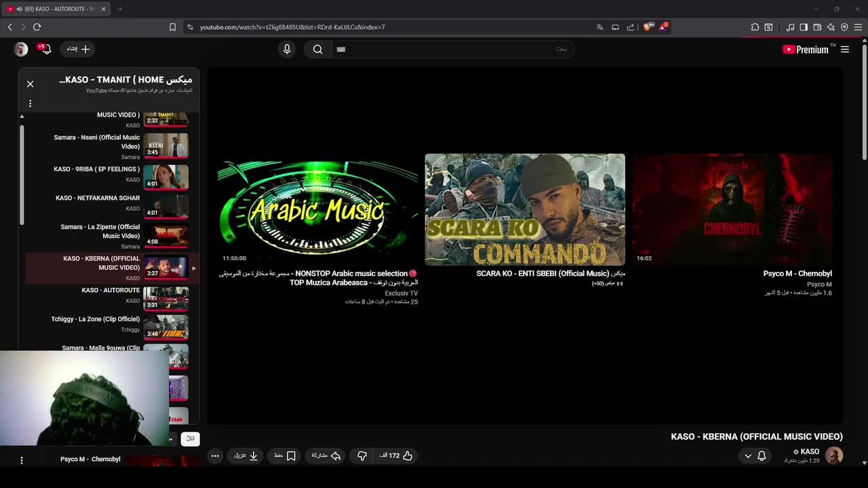
Task: Click the page search icon in the toolbar
Action: click(768, 27)
